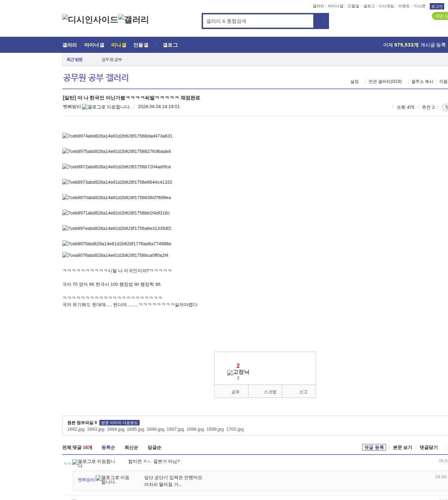This screenshot has width=448, height=500.
Task: Click 갤주소 복사
Action: tap(422, 82)
